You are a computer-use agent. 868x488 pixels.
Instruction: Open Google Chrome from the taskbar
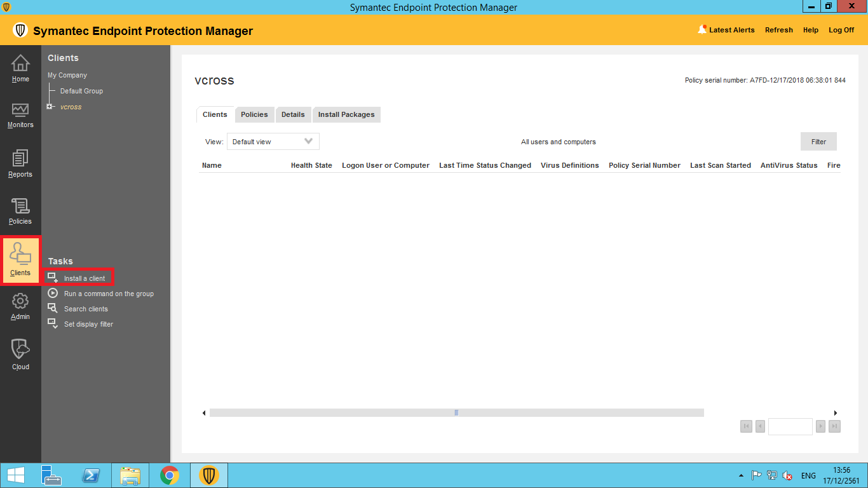(170, 475)
